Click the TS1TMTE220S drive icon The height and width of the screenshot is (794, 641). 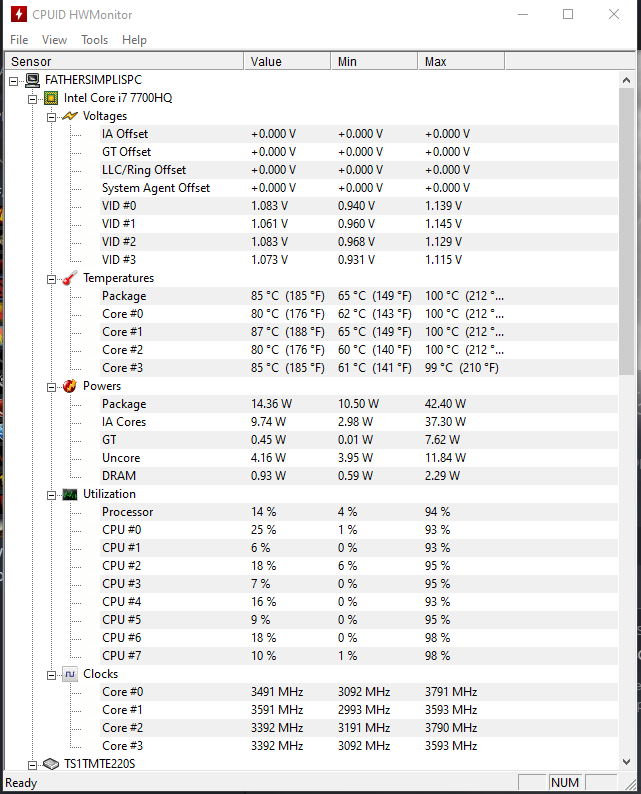[x=51, y=764]
